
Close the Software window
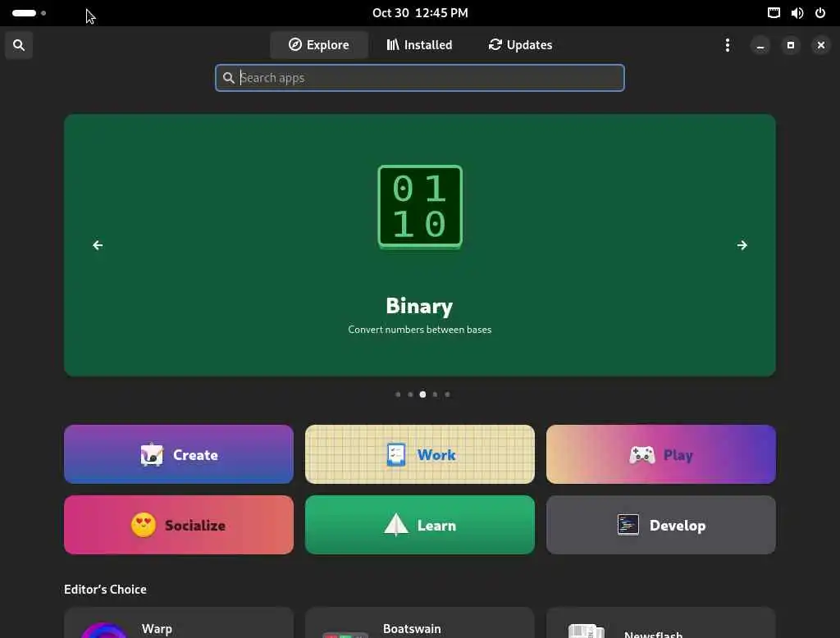click(820, 46)
